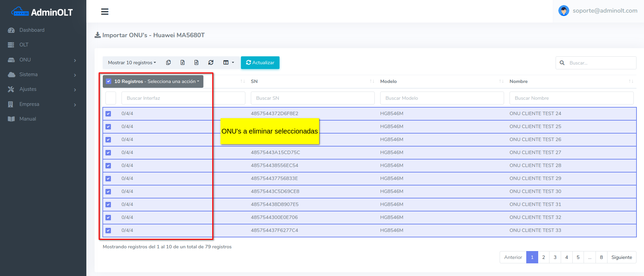Click the copy to clipboard icon
The height and width of the screenshot is (276, 644).
pyautogui.click(x=168, y=63)
